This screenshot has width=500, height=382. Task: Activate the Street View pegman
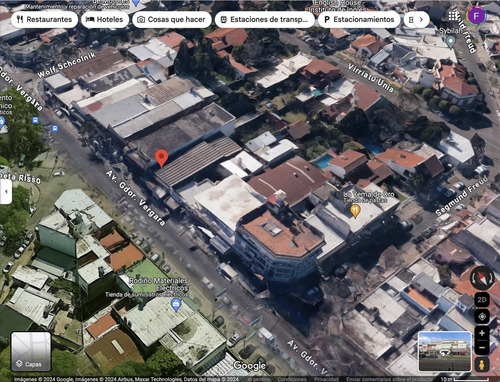click(482, 365)
